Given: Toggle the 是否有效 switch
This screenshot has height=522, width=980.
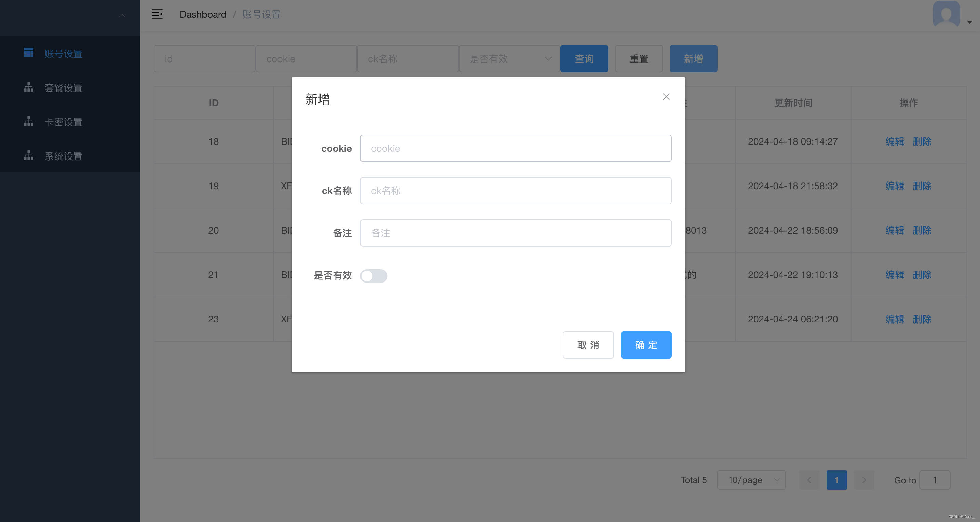Looking at the screenshot, I should click(373, 276).
